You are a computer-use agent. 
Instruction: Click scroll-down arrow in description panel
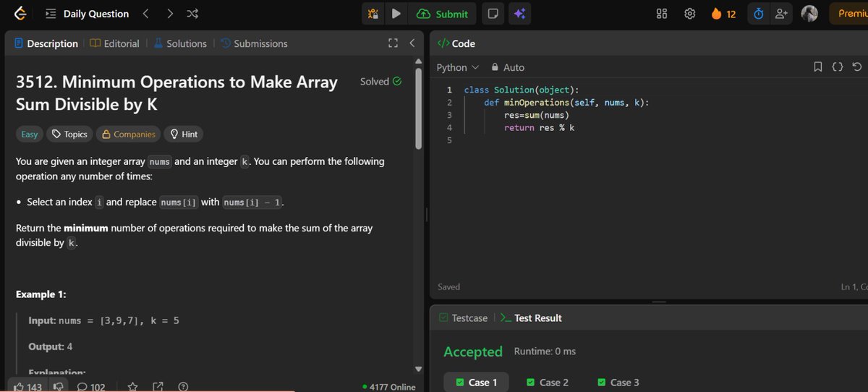click(418, 368)
